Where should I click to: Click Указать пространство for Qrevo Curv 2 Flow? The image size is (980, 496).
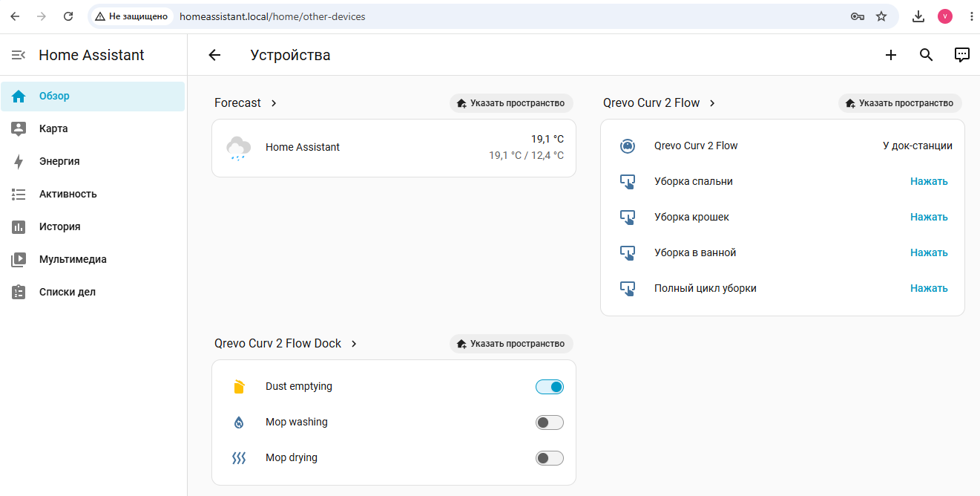tap(900, 103)
